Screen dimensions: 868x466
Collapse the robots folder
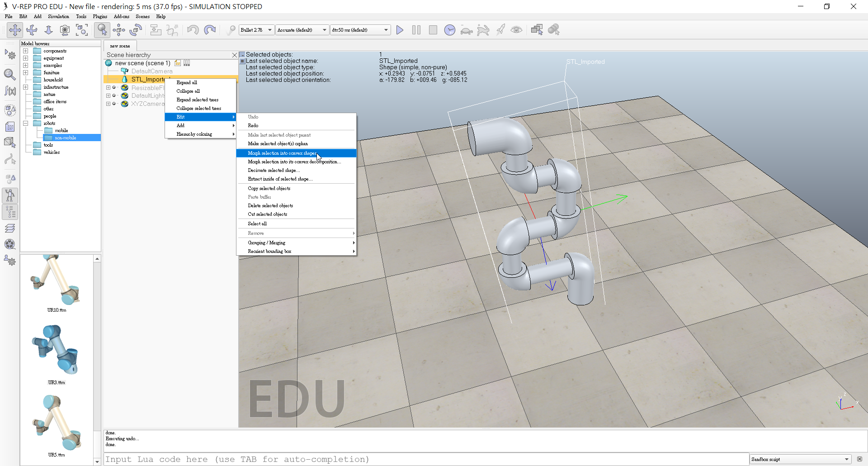(x=26, y=124)
